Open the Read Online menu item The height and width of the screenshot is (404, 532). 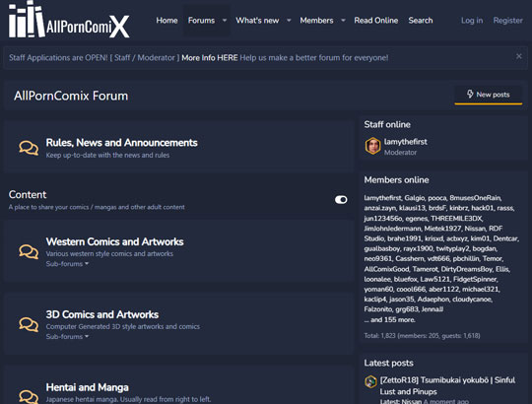pyautogui.click(x=376, y=21)
